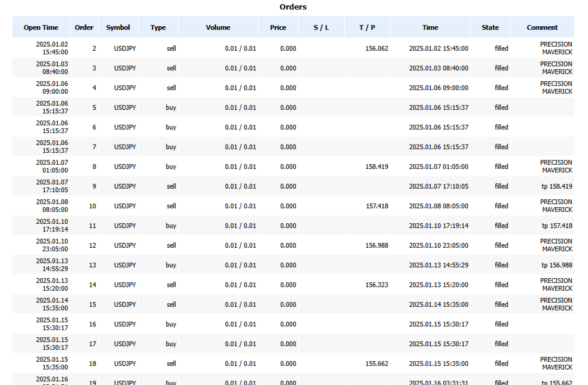Click the Symbol column header
This screenshot has height=385, width=588.
(x=118, y=27)
